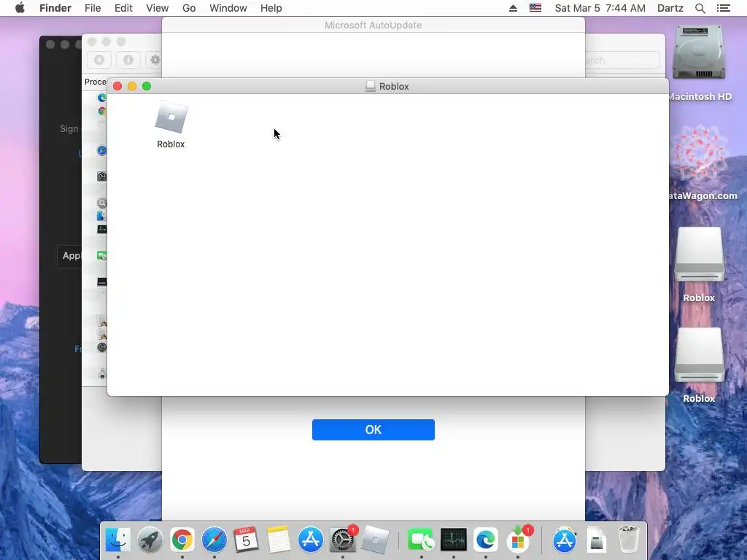Open Google Chrome in the Dock
The image size is (747, 560).
[182, 540]
